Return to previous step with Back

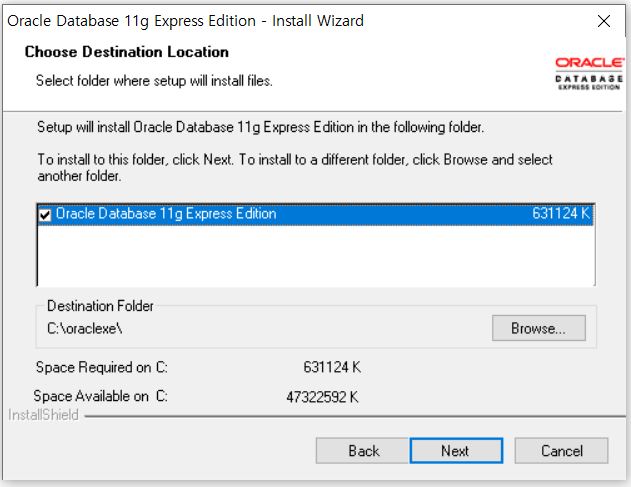coord(363,451)
